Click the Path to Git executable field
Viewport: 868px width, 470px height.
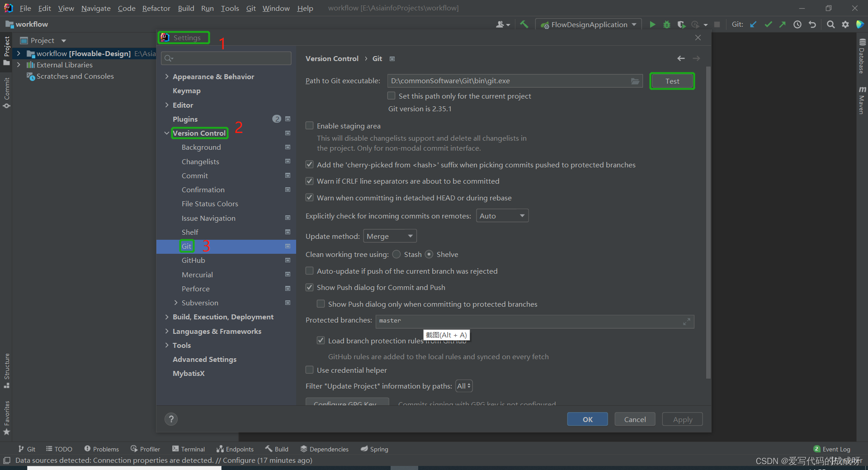[x=515, y=81]
